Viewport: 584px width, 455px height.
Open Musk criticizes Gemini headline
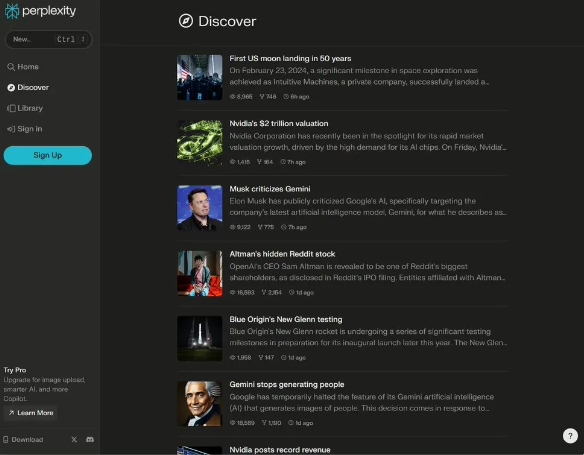[270, 189]
